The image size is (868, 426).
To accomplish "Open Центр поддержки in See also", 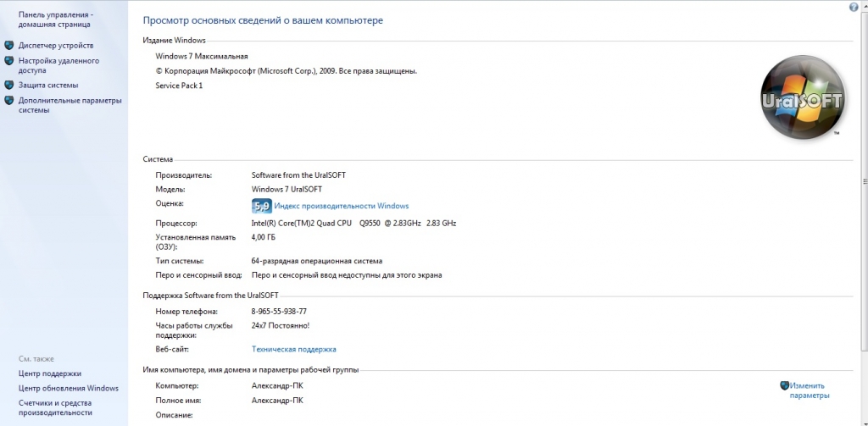I will [x=50, y=373].
